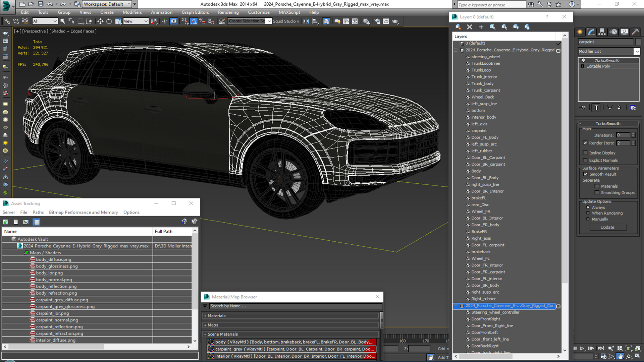
Task: Open the MAXScript menu
Action: 289,12
